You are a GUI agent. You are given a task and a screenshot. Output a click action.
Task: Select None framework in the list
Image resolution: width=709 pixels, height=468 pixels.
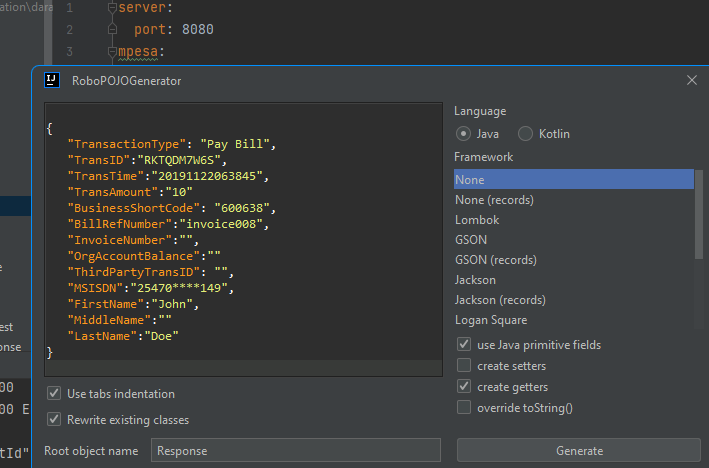574,180
